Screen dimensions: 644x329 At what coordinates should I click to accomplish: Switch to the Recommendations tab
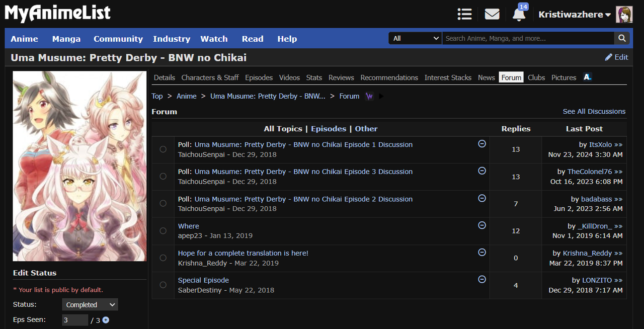(389, 77)
